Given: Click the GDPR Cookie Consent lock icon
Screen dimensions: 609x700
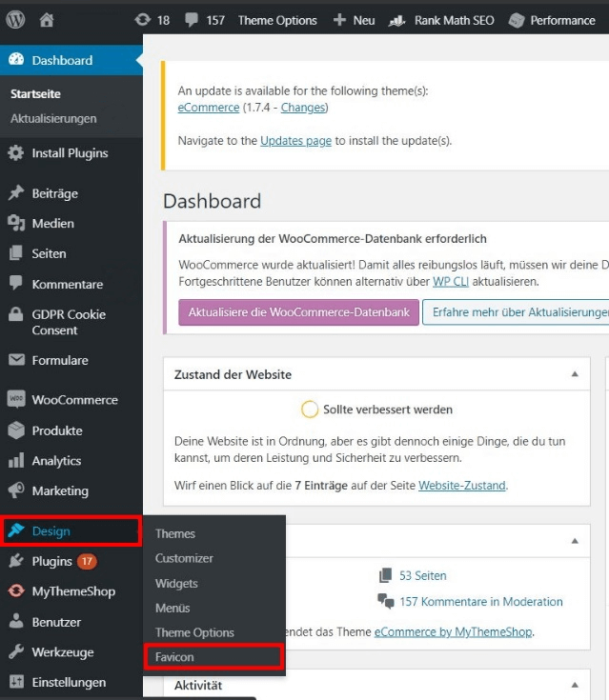Looking at the screenshot, I should coord(16,314).
